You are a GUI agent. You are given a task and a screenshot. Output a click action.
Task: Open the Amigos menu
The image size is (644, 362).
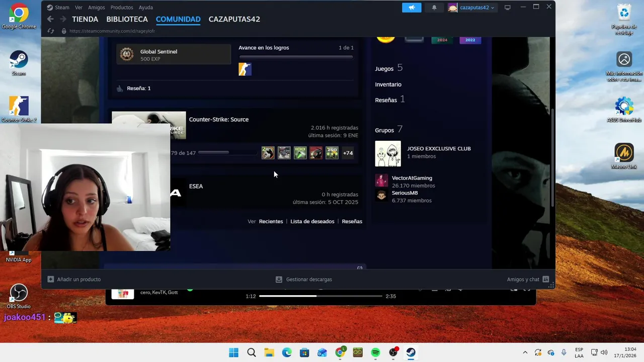[x=97, y=8]
